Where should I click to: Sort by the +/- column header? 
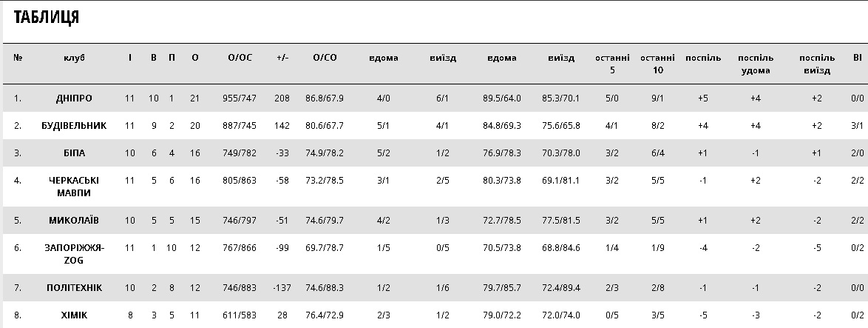282,58
